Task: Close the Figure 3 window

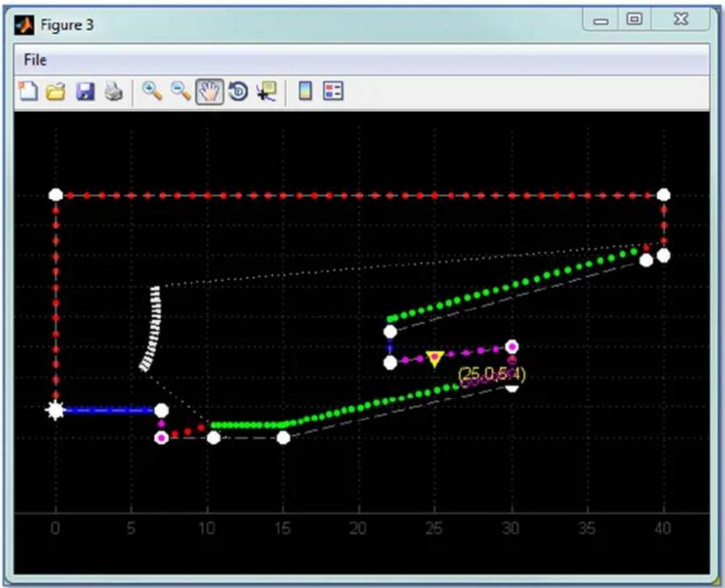Action: 681,19
